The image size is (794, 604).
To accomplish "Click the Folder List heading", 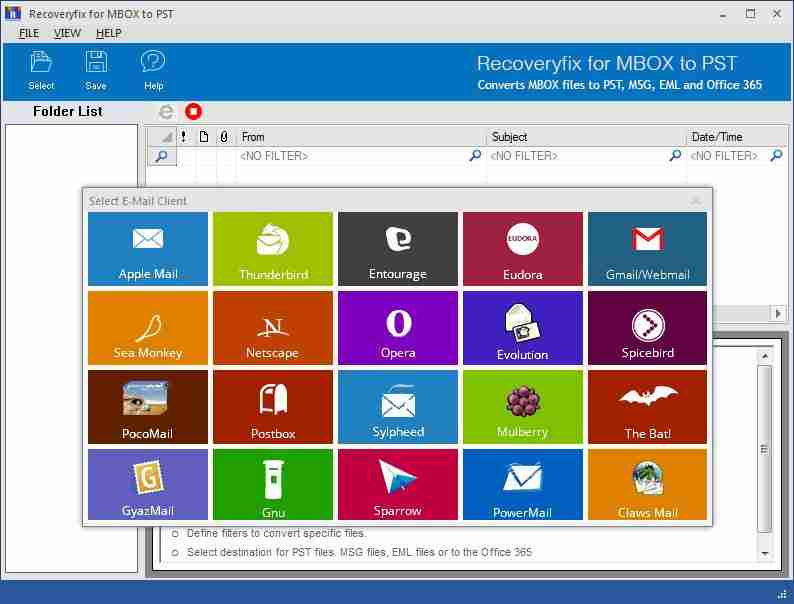I will coord(68,111).
